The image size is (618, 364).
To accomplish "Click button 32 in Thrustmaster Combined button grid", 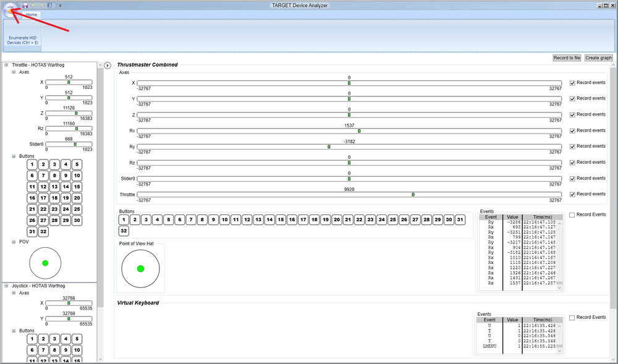I will tap(124, 231).
